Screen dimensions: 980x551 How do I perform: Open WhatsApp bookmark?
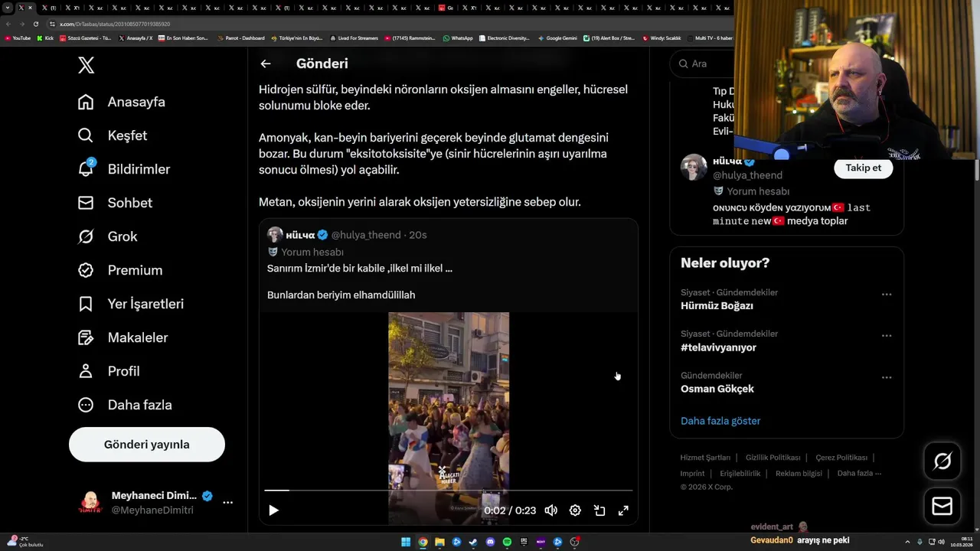(458, 38)
